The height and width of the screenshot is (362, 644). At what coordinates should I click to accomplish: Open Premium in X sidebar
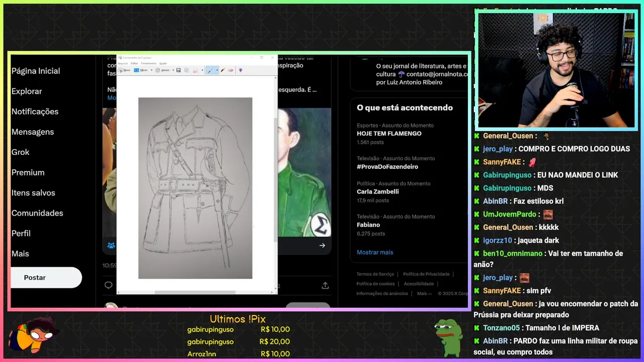(x=28, y=172)
